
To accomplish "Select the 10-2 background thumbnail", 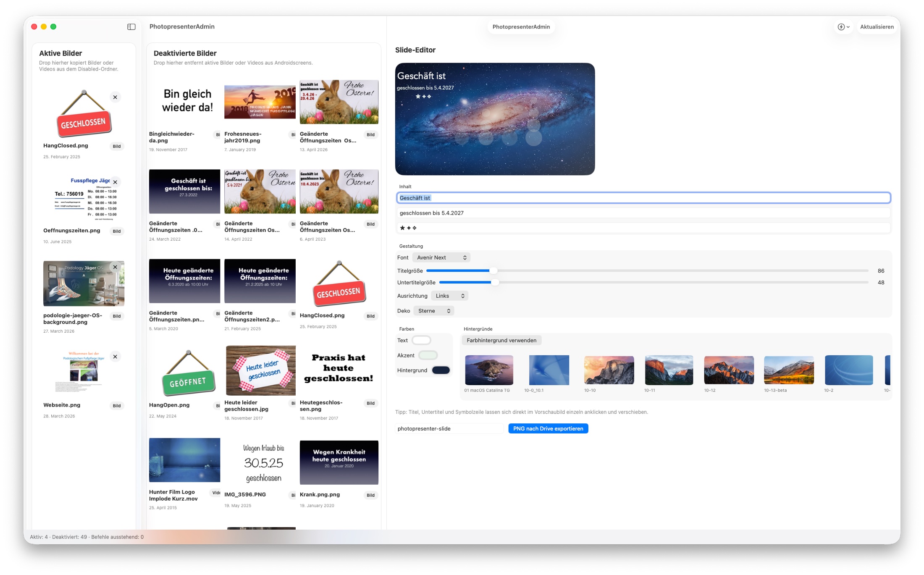I will [x=849, y=370].
